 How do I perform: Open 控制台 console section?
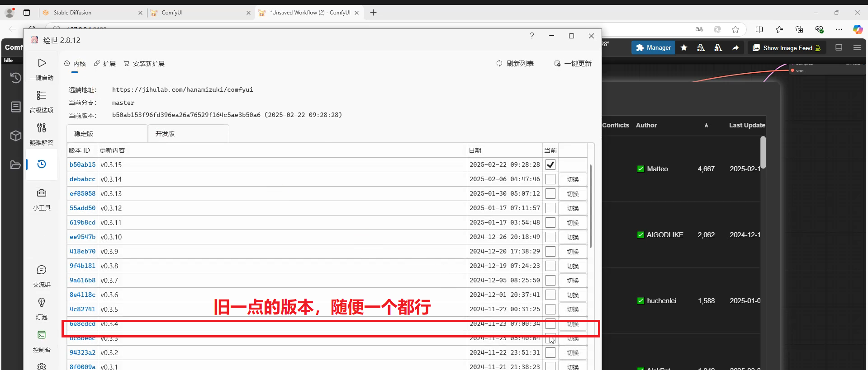(42, 342)
